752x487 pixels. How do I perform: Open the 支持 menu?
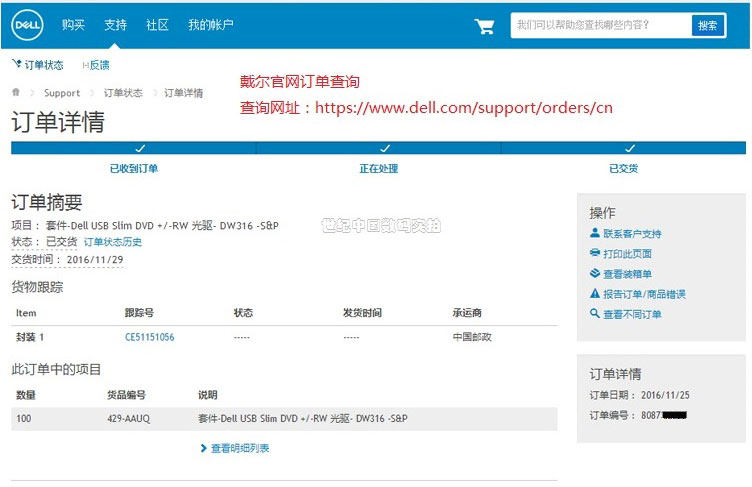[116, 24]
